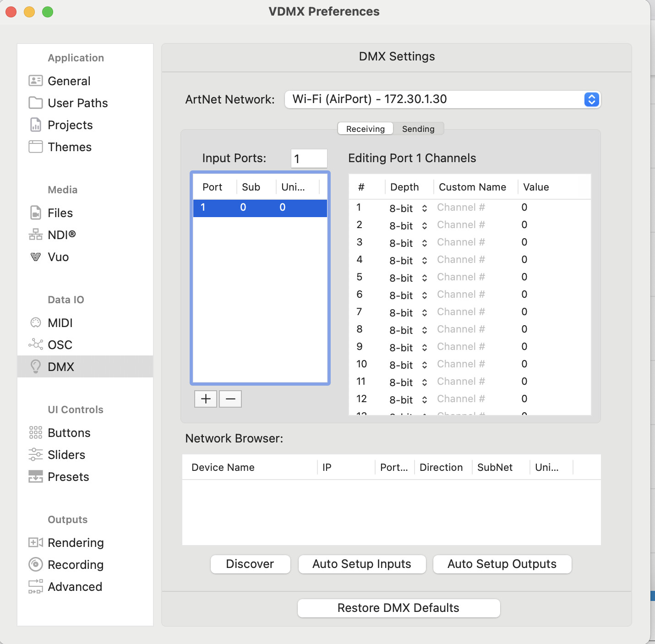The image size is (655, 644).
Task: Select port 1 row in the ports table
Action: coord(260,207)
